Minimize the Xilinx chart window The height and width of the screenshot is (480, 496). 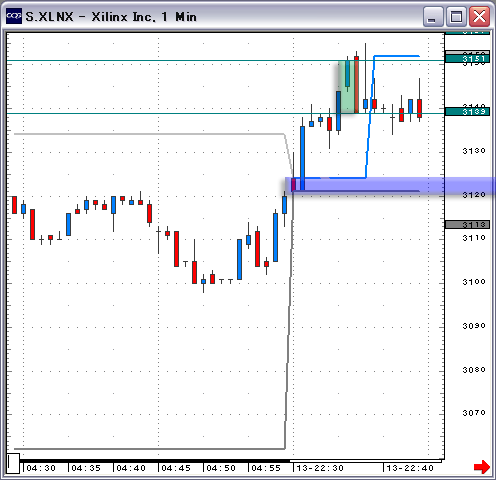tap(432, 17)
